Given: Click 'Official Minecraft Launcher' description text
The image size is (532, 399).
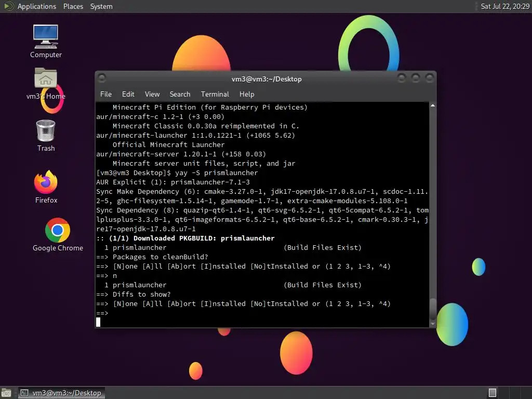Looking at the screenshot, I should tap(169, 144).
